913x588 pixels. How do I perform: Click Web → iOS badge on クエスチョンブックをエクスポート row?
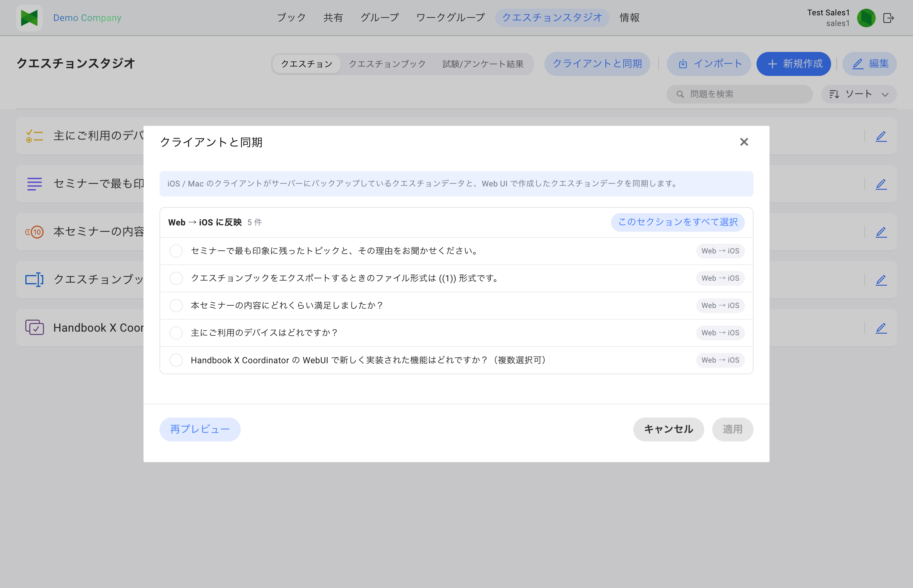tap(720, 278)
